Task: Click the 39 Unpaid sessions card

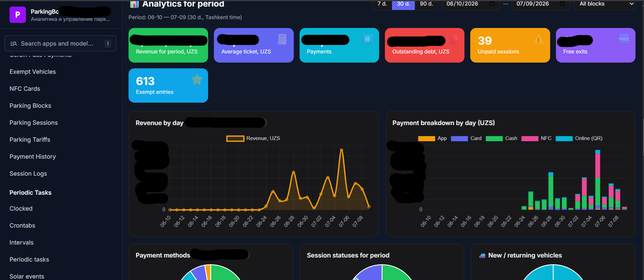Action: (510, 45)
